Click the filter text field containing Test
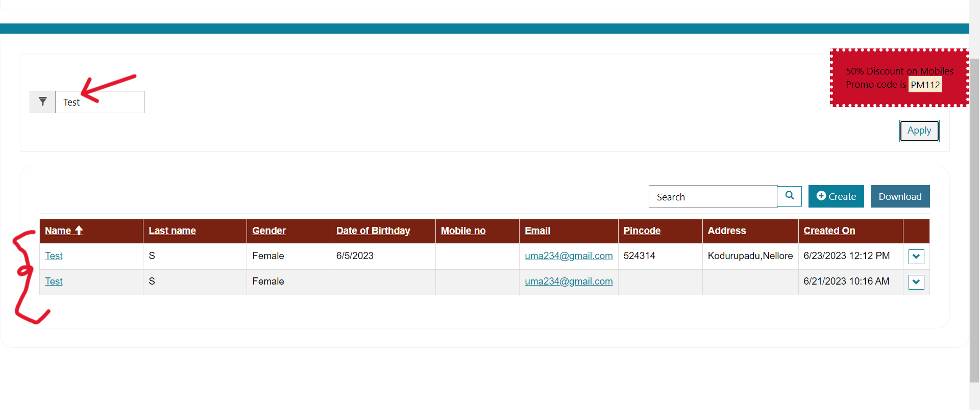The width and height of the screenshot is (980, 410). [100, 102]
